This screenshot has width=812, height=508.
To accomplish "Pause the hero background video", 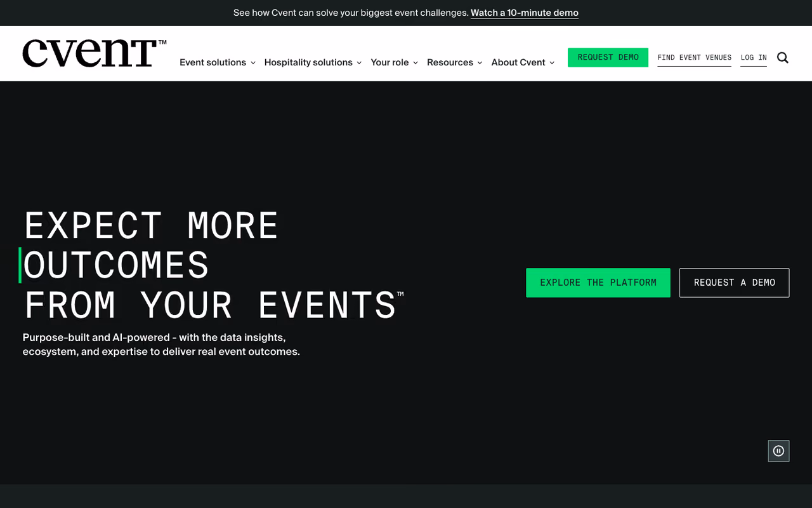I will [x=778, y=451].
